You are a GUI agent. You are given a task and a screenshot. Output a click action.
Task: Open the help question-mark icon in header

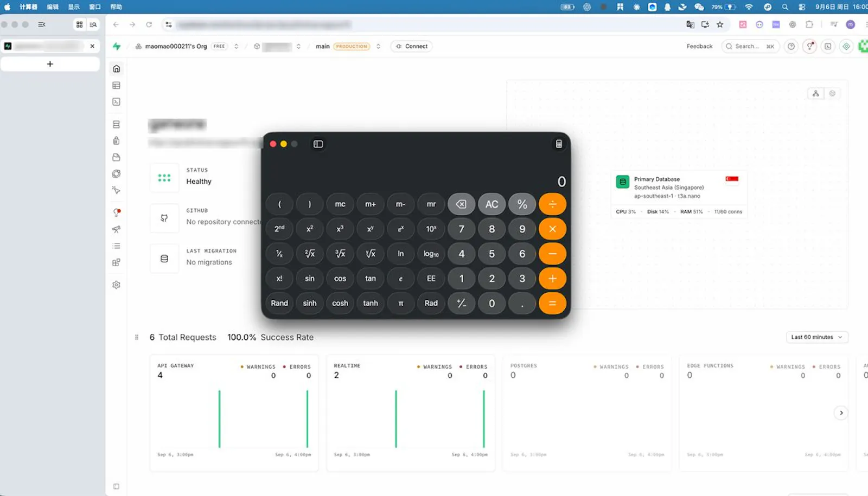pyautogui.click(x=792, y=46)
